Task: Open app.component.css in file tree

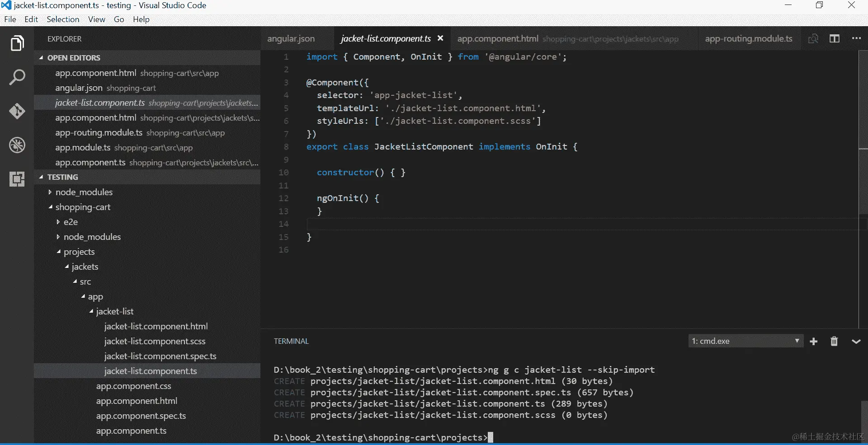Action: click(x=147, y=386)
